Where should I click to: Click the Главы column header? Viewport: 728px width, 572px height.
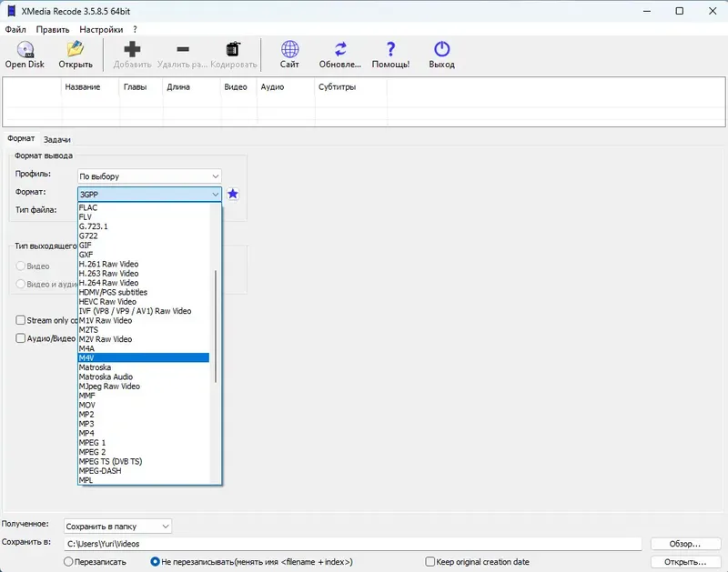tap(135, 86)
